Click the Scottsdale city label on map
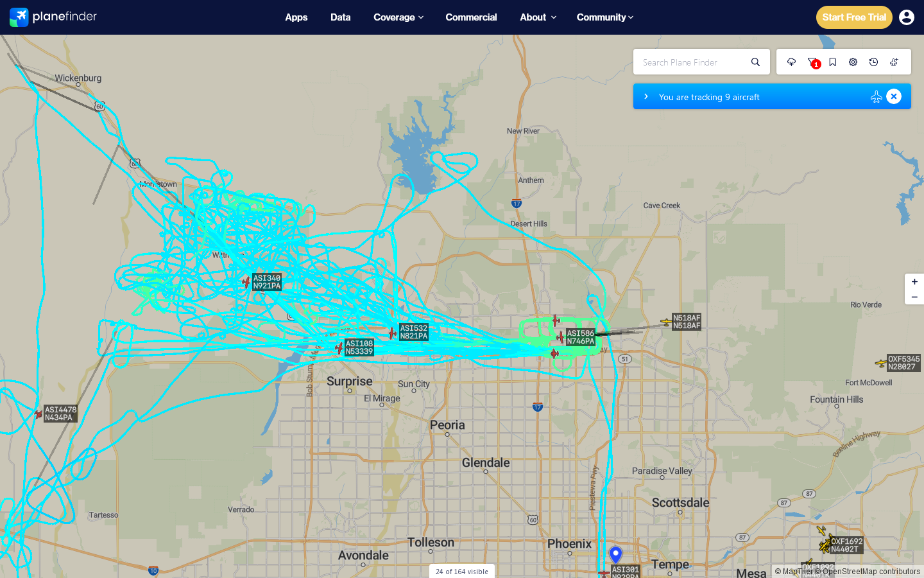The width and height of the screenshot is (924, 578). coord(681,503)
